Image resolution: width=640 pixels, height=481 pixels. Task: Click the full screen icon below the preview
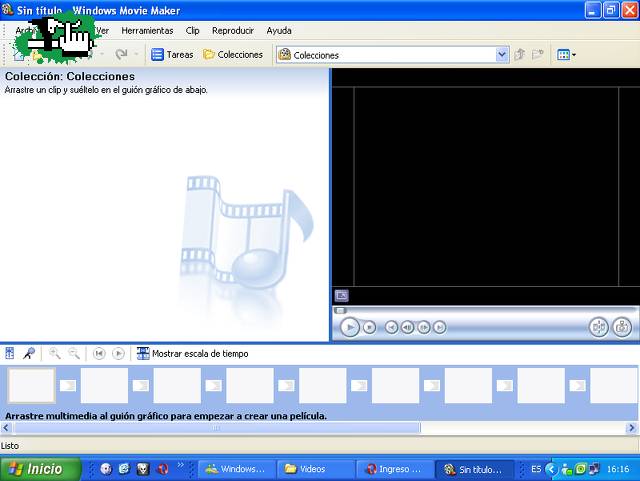pos(342,295)
